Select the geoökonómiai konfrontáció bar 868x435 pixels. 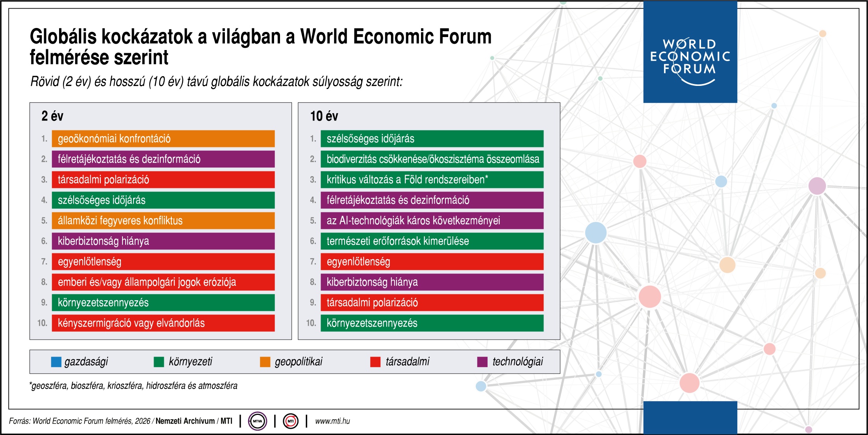click(x=163, y=139)
